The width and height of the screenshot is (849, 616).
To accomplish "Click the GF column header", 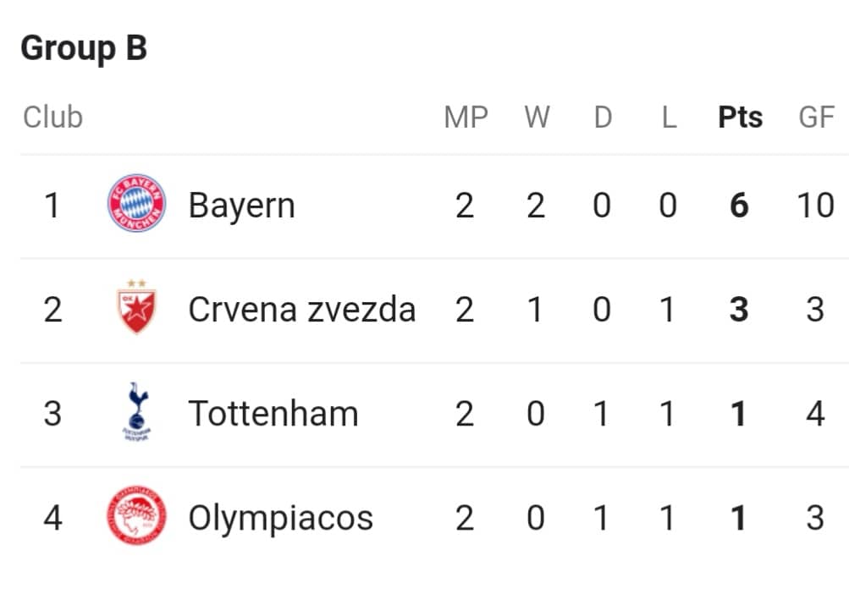I will [x=817, y=117].
